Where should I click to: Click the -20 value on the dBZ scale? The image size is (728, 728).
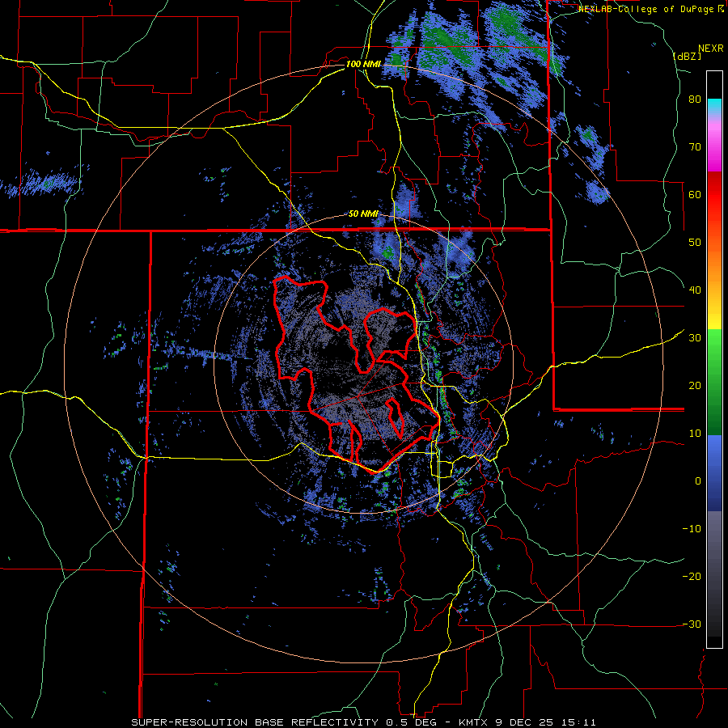692,576
